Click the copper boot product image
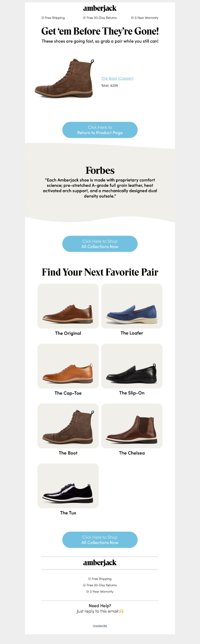Viewport: 200px width, 644px height. [x=64, y=78]
